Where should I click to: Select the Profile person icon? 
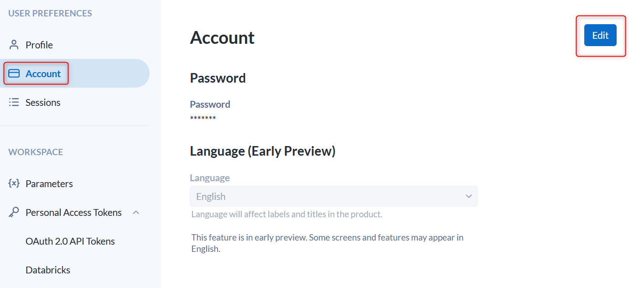14,44
